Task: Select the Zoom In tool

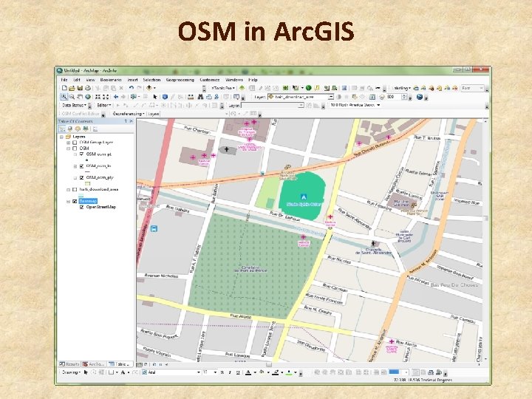Action: coord(64,97)
